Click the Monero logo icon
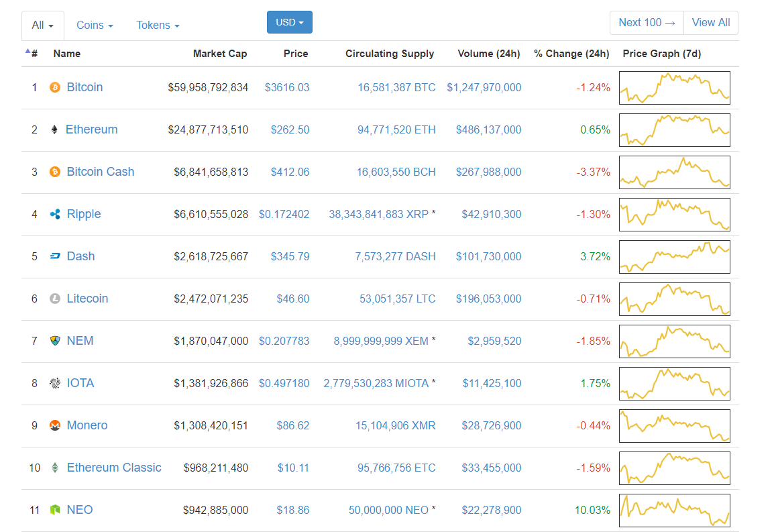The height and width of the screenshot is (532, 774). [55, 425]
